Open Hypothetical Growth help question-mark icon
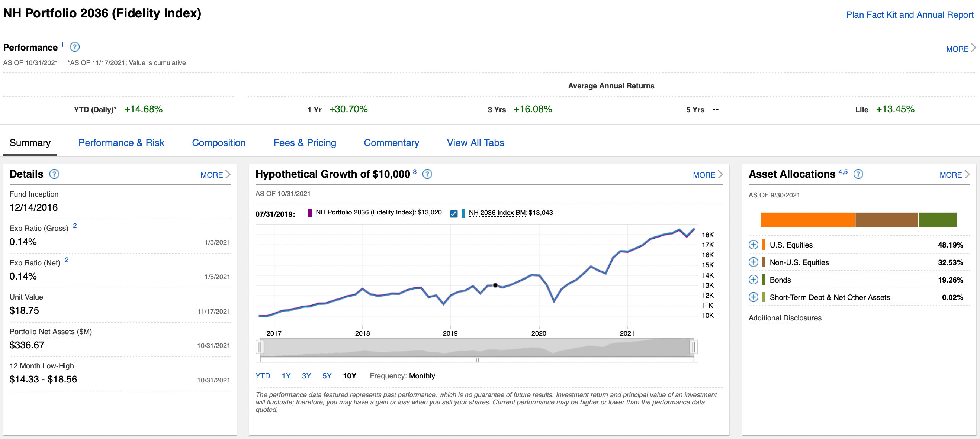This screenshot has width=980, height=439. [x=427, y=174]
